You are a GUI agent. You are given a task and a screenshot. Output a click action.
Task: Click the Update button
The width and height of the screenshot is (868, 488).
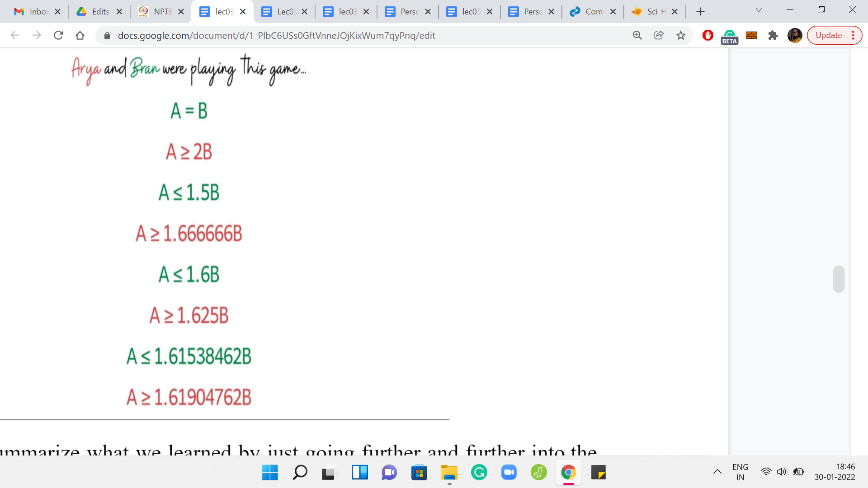[828, 35]
